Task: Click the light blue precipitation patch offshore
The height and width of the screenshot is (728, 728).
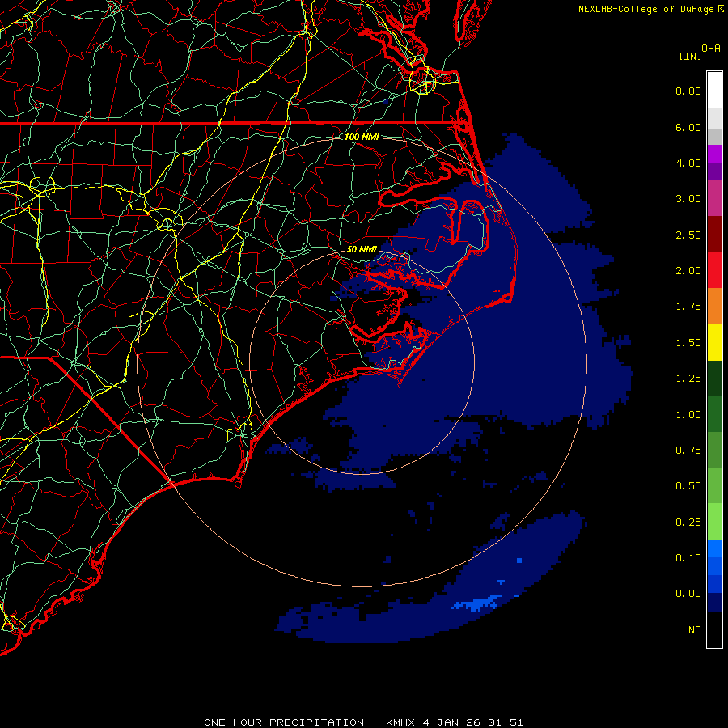Action: coord(478,603)
